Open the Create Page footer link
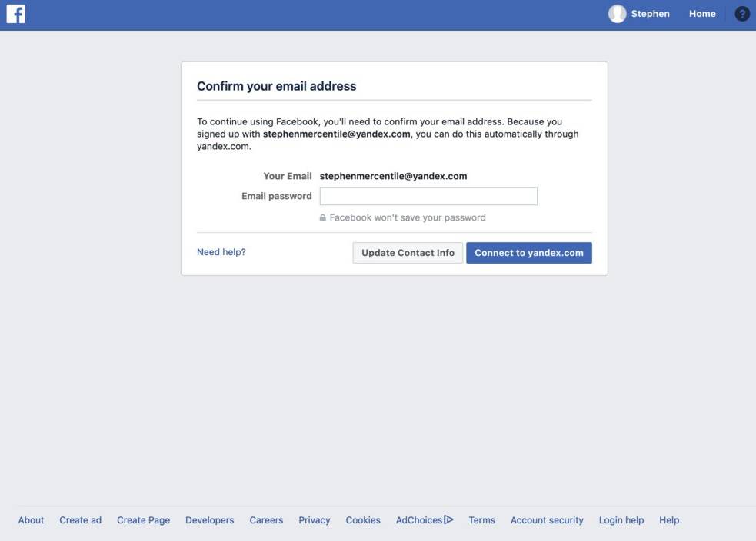 click(x=143, y=520)
